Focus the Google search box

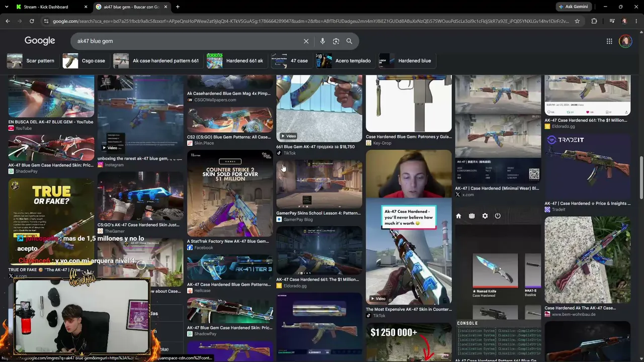(x=189, y=41)
